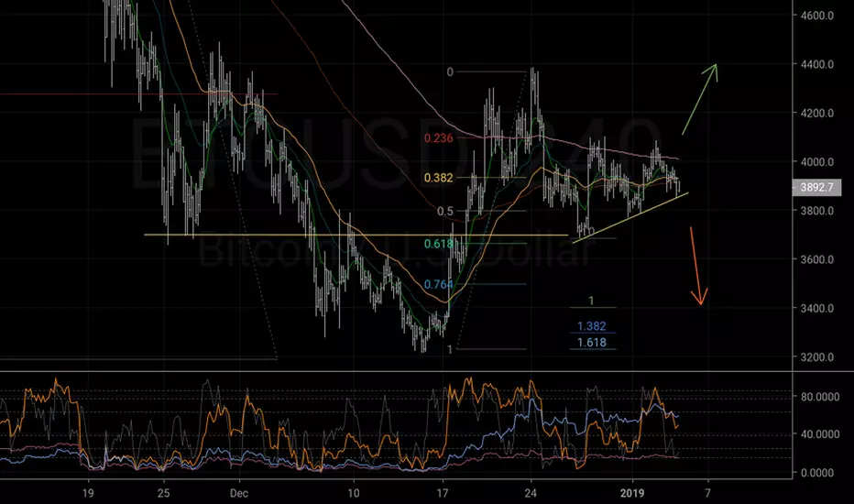Viewport: 854px width, 504px height.
Task: Select the 80.0000 indicator scale label
Action: coord(820,397)
